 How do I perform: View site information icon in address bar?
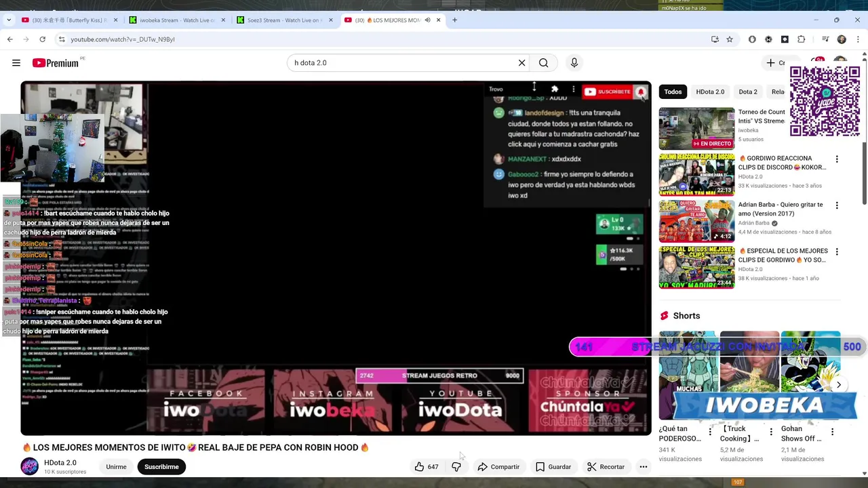coord(61,39)
